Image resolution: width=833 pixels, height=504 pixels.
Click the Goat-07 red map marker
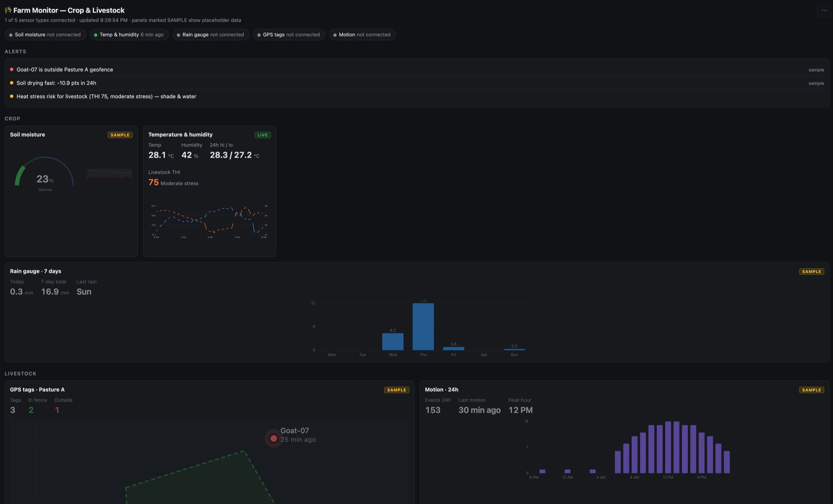click(x=274, y=438)
